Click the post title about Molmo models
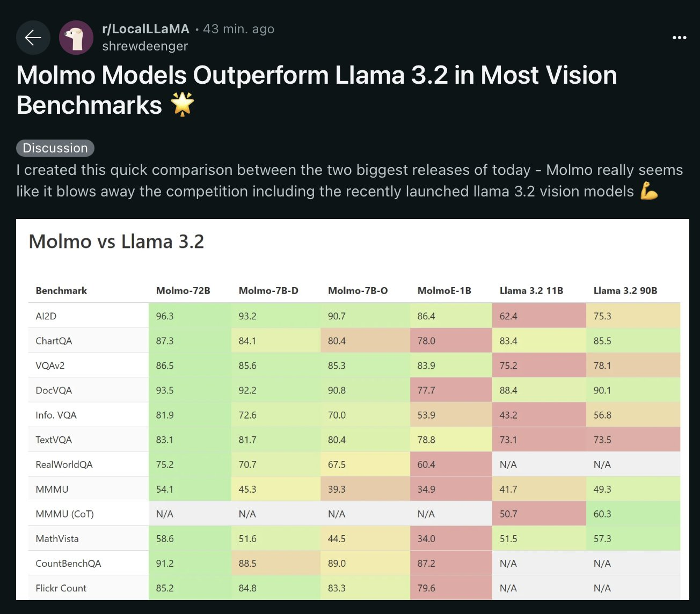Viewport: 700px width, 614px height. (x=317, y=75)
